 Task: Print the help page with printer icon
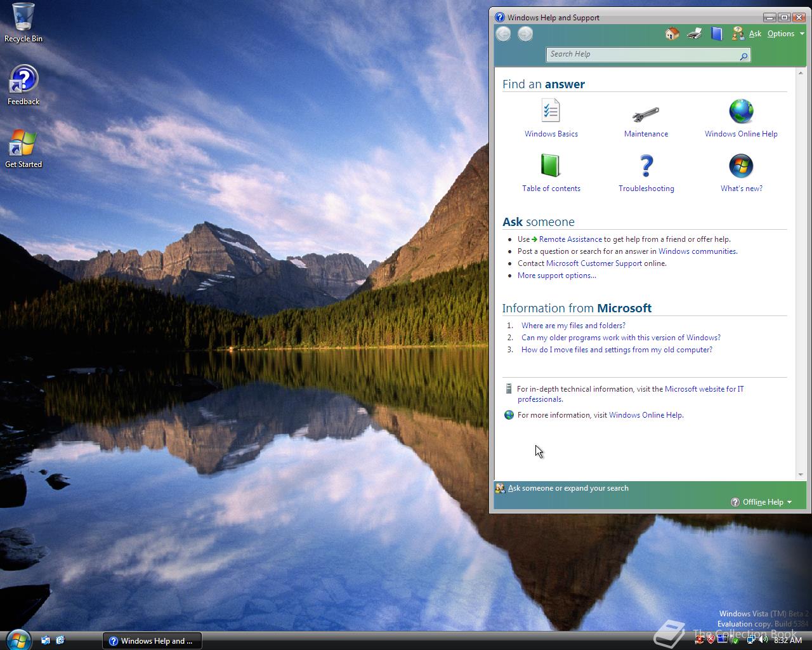pyautogui.click(x=695, y=34)
